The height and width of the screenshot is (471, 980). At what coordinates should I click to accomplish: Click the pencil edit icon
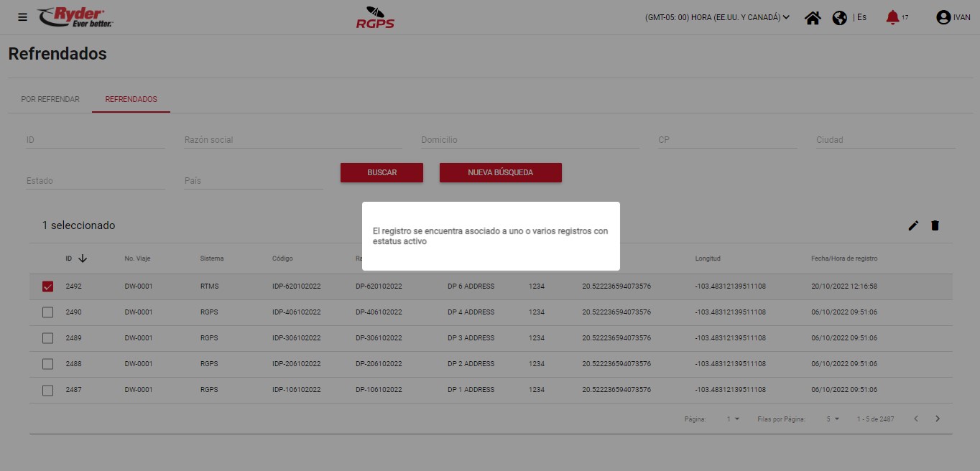[x=913, y=225]
